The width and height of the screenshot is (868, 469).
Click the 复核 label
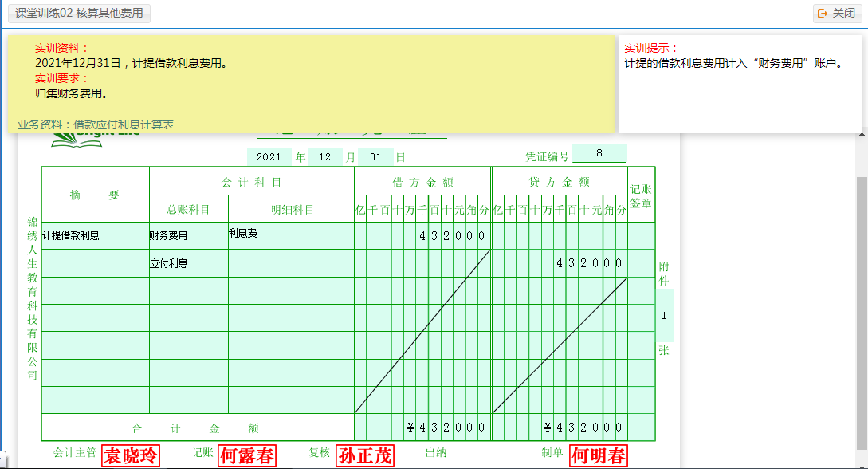(320, 452)
